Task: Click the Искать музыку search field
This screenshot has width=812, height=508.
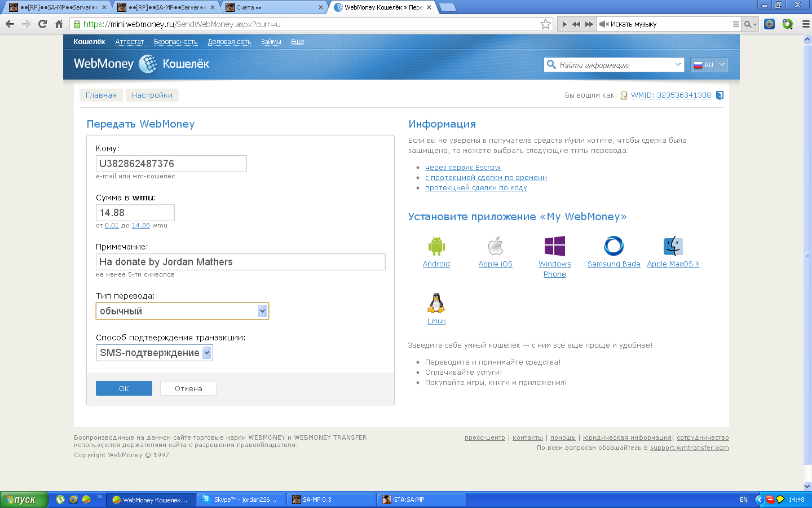Action: click(x=670, y=24)
